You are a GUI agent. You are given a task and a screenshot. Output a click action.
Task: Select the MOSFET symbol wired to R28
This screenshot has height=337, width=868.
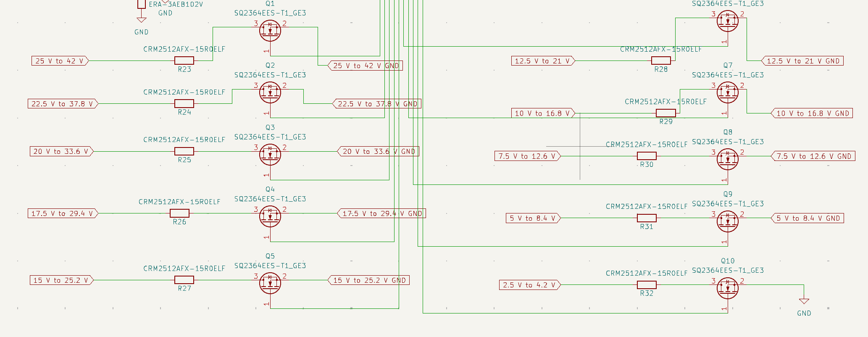727,21
